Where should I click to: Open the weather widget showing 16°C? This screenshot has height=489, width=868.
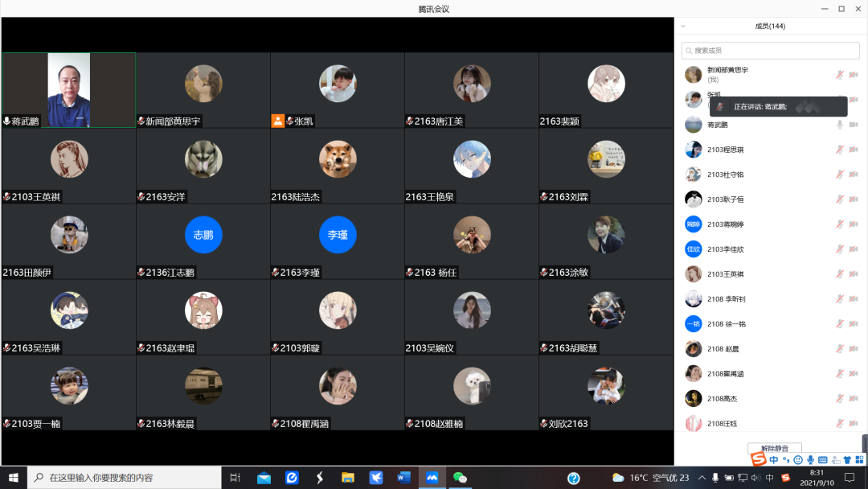click(639, 478)
